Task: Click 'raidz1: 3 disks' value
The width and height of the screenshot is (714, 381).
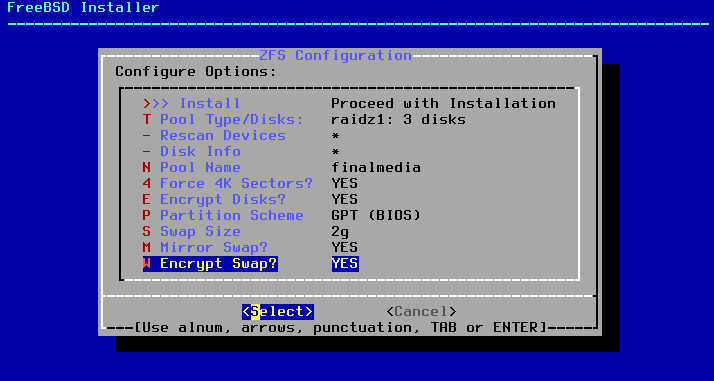Action: pos(398,120)
